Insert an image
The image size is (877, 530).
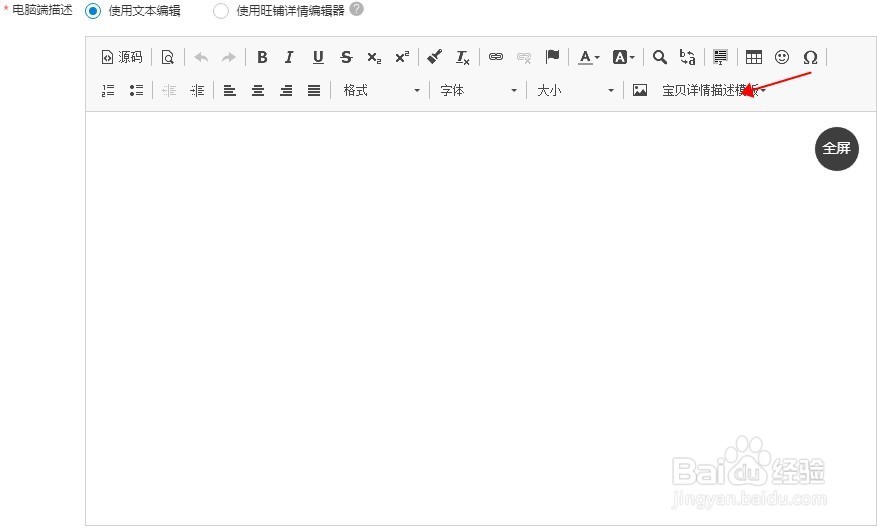(640, 91)
